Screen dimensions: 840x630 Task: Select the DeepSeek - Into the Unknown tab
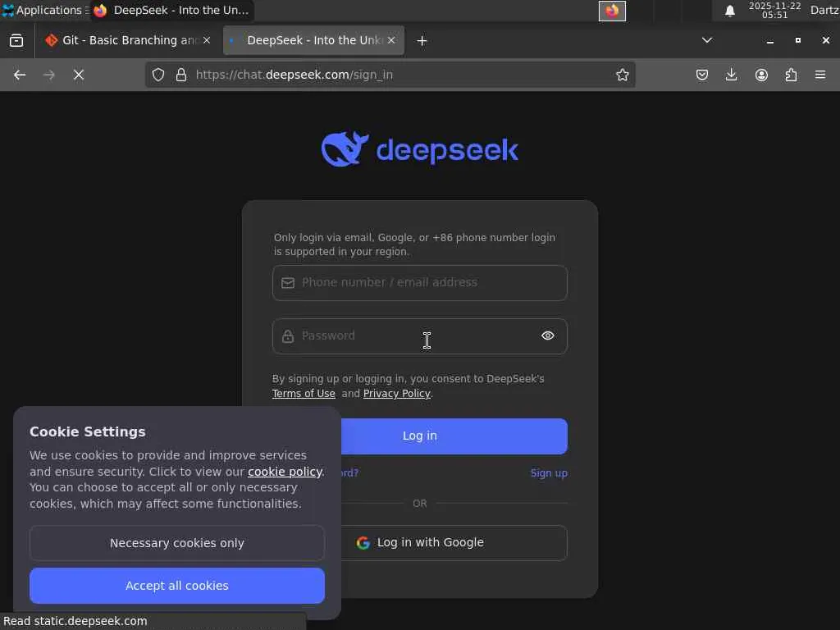click(x=313, y=41)
